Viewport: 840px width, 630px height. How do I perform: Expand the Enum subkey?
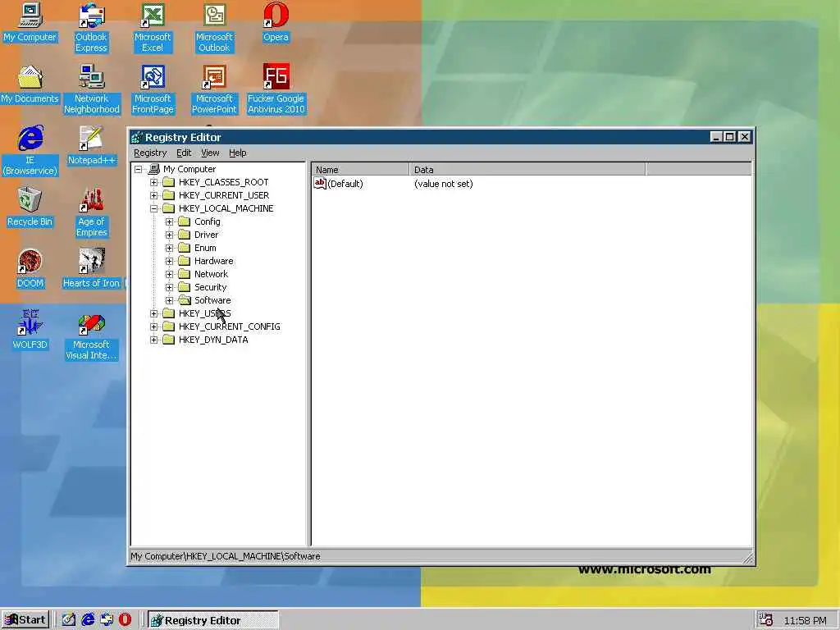tap(169, 248)
